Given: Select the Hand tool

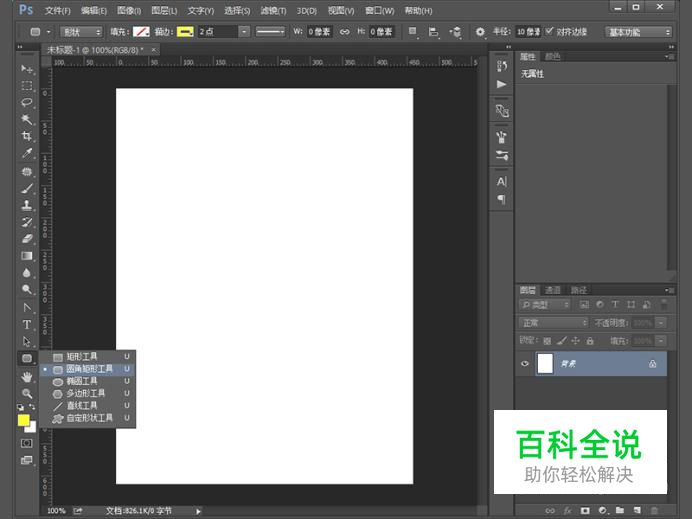Looking at the screenshot, I should 27,376.
